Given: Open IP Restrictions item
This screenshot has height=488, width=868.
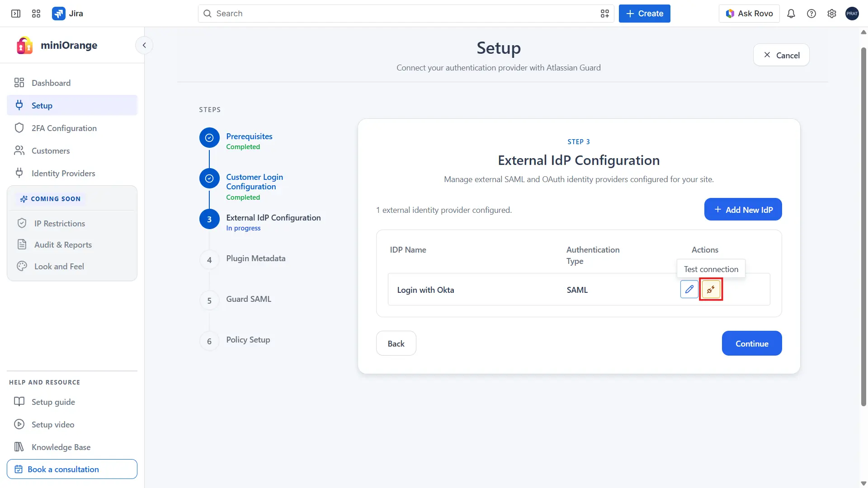Looking at the screenshot, I should pyautogui.click(x=72, y=223).
